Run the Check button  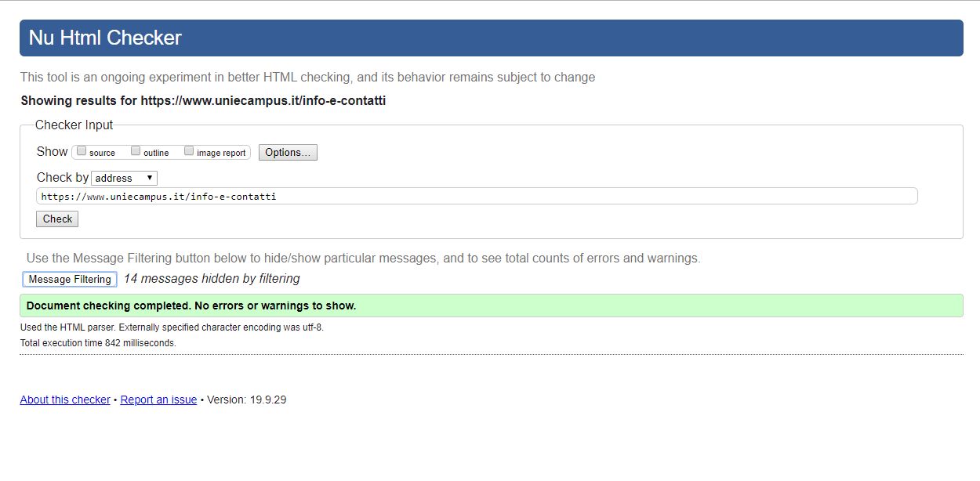point(57,219)
